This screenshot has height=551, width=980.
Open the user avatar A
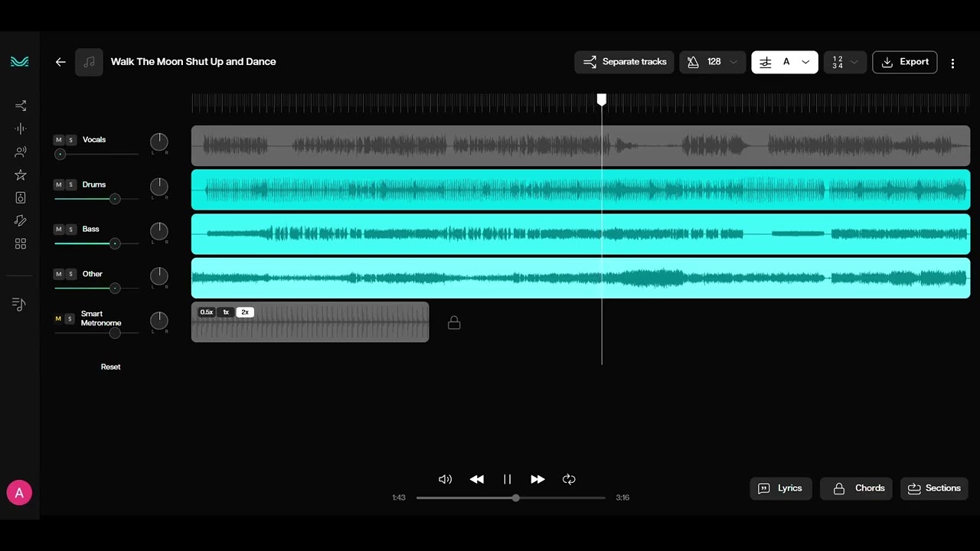pyautogui.click(x=19, y=493)
